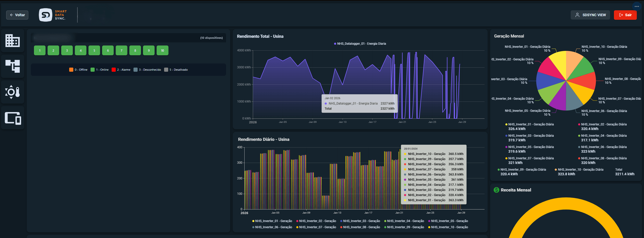The height and width of the screenshot is (238, 644).
Task: Click the green dollar Receita Mensal icon
Action: [496, 190]
